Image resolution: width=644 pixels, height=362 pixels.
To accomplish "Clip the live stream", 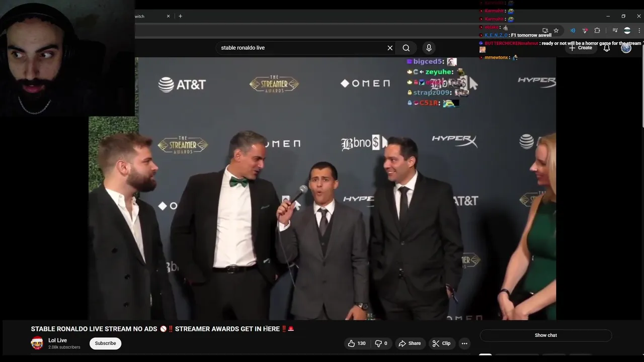I will tap(441, 343).
